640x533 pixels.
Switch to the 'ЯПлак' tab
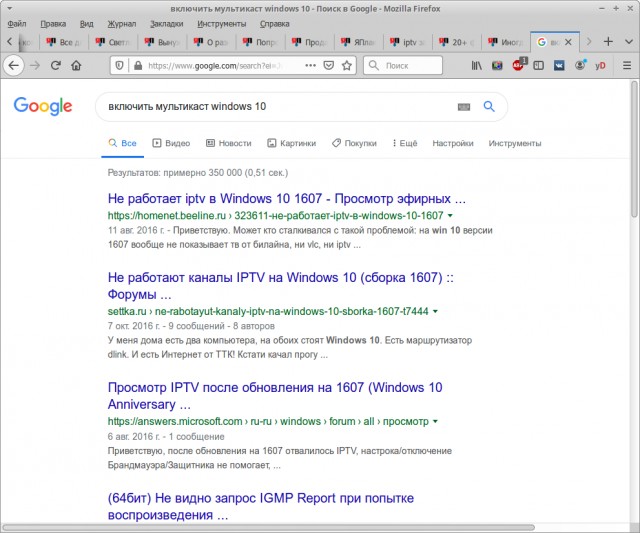tap(358, 42)
